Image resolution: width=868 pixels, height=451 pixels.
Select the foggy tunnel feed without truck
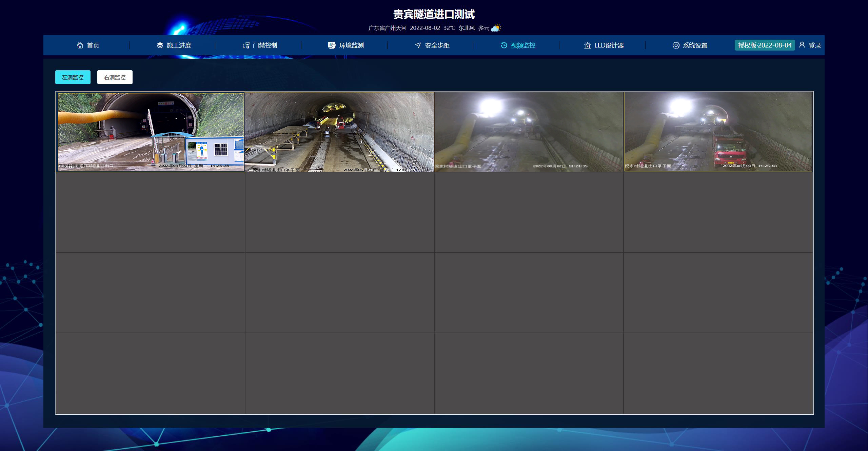529,132
